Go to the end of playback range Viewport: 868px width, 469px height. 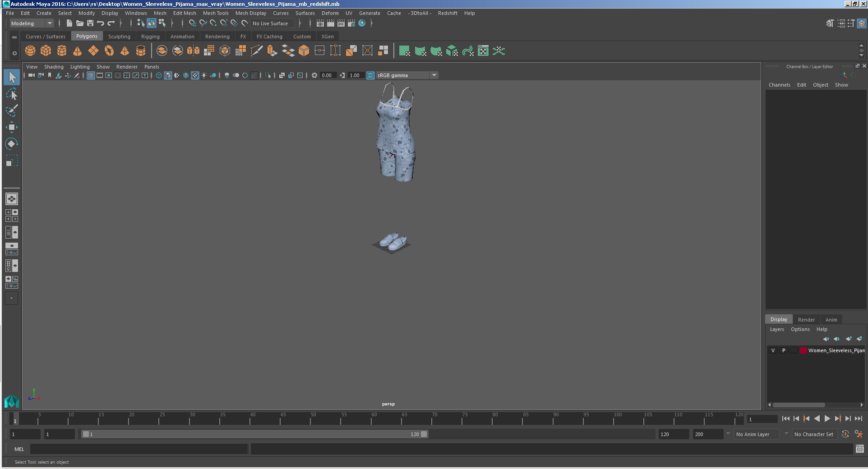pyautogui.click(x=859, y=418)
